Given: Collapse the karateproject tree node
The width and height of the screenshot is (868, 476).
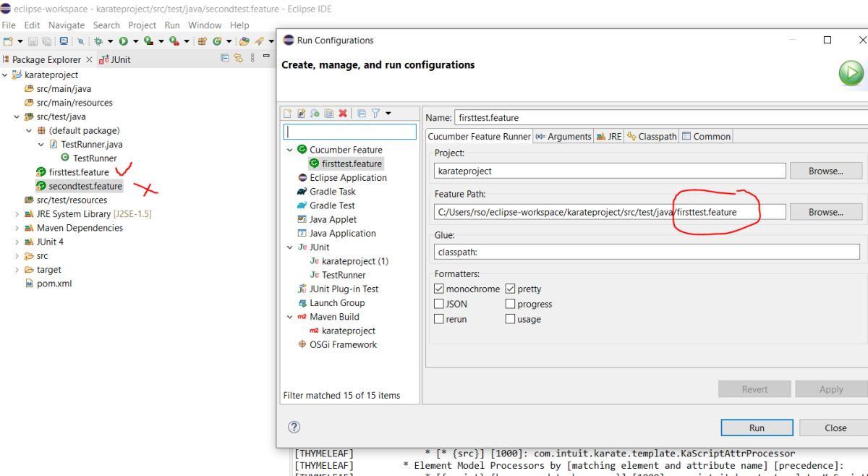Looking at the screenshot, I should tap(4, 75).
